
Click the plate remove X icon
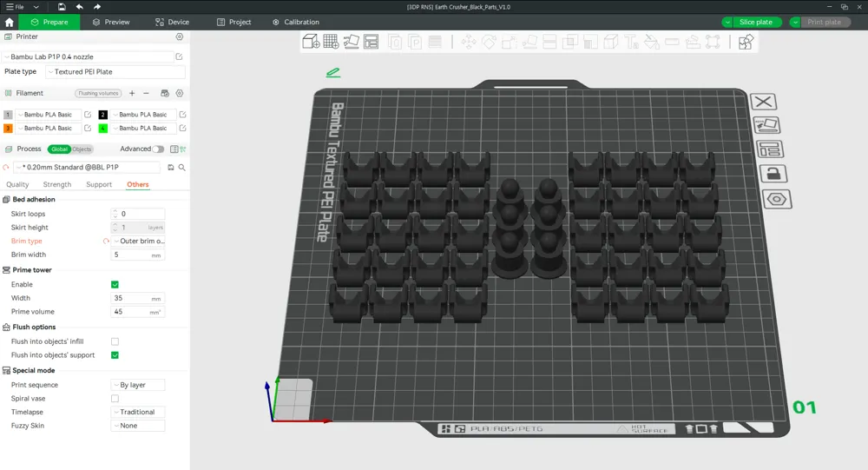click(763, 102)
